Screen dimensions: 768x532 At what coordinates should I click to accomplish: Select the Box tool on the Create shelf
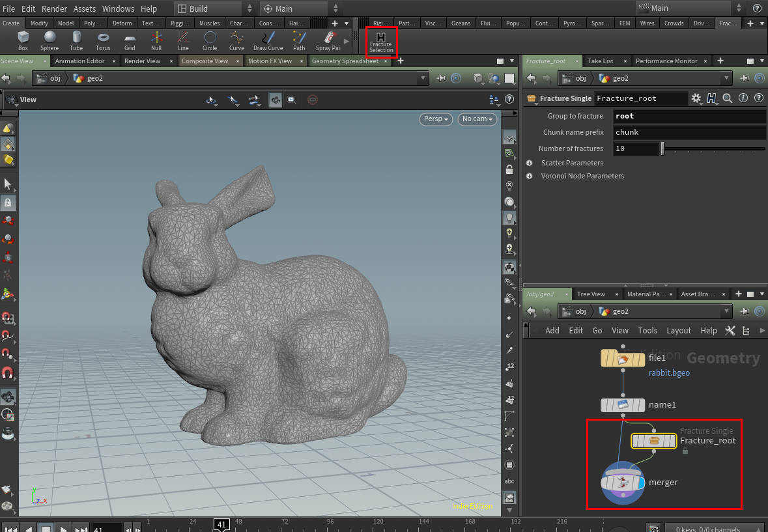tap(23, 40)
